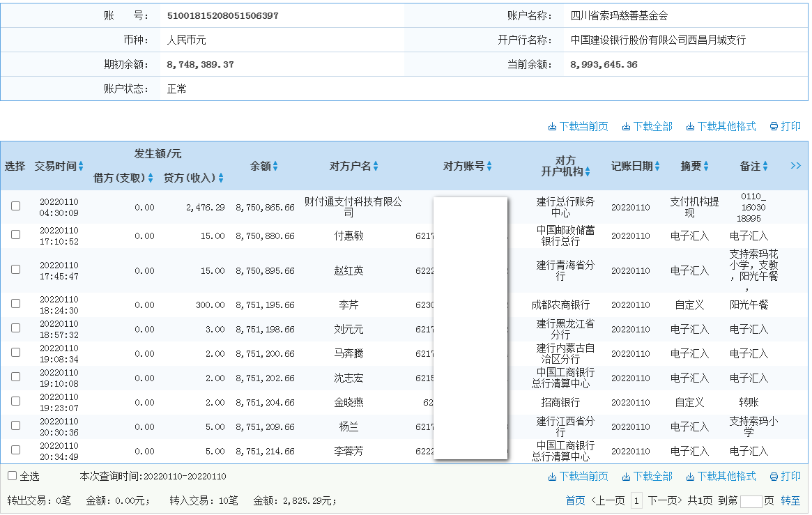The width and height of the screenshot is (812, 515).
Task: Sort by remarks (备注) arrows
Action: pyautogui.click(x=765, y=166)
